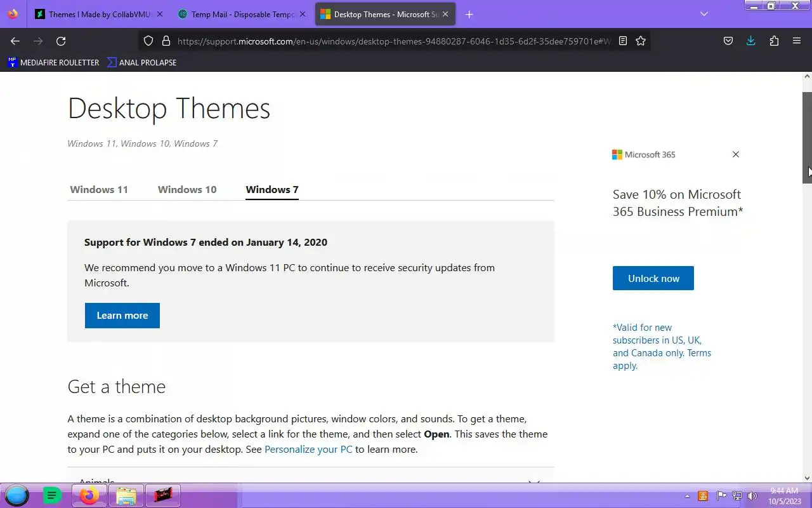Open the green notes taskbar app

coord(52,495)
